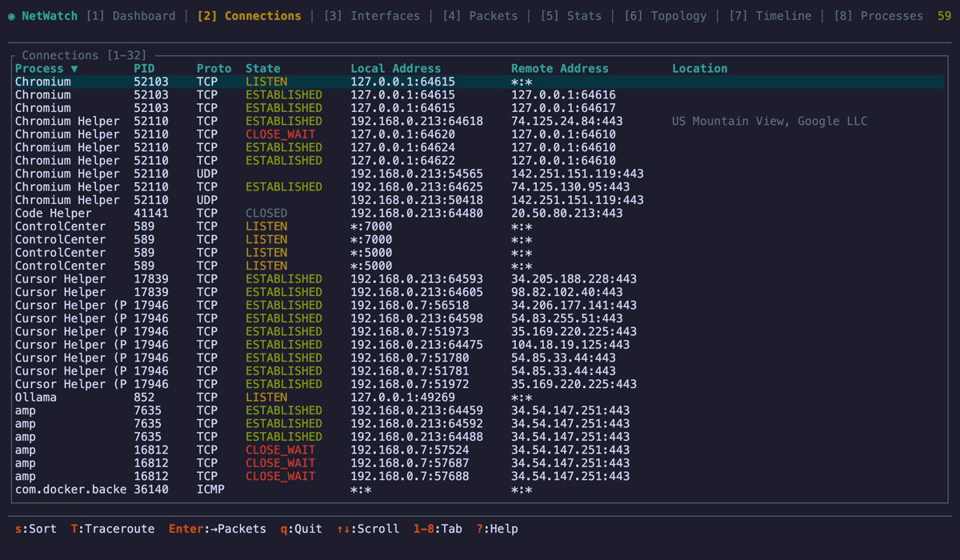Click the PID column header
The width and height of the screenshot is (960, 560).
143,69
